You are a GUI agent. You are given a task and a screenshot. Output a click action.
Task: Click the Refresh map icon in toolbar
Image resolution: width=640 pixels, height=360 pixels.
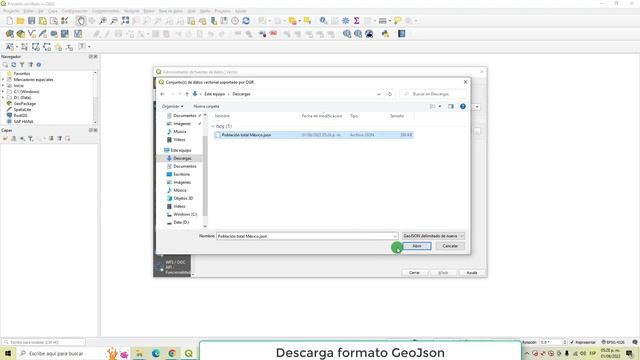tap(246, 21)
